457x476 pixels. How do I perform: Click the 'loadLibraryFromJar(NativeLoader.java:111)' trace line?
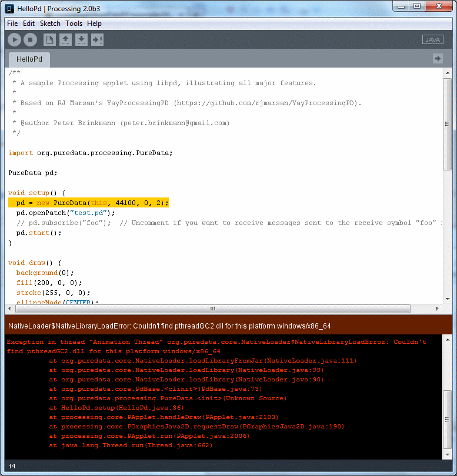(203, 361)
